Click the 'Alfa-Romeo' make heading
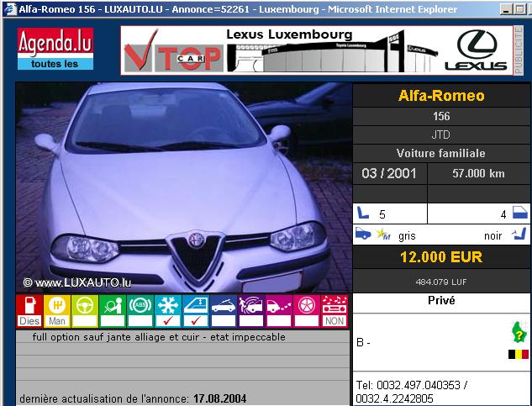The width and height of the screenshot is (532, 406). point(441,95)
